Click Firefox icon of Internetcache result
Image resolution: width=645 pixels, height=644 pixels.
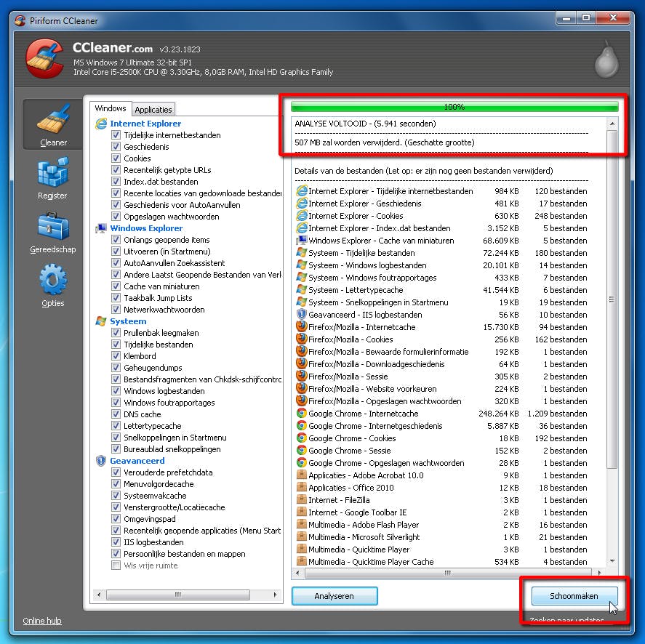[302, 326]
